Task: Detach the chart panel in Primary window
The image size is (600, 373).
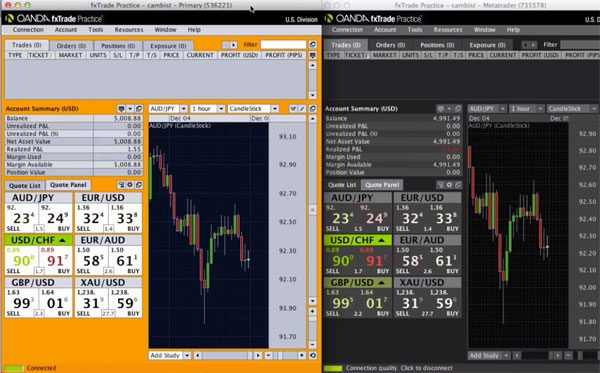Action: coord(313,109)
